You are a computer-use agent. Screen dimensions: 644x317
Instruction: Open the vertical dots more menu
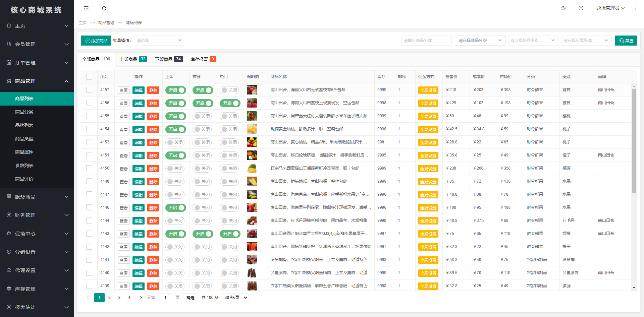(635, 8)
